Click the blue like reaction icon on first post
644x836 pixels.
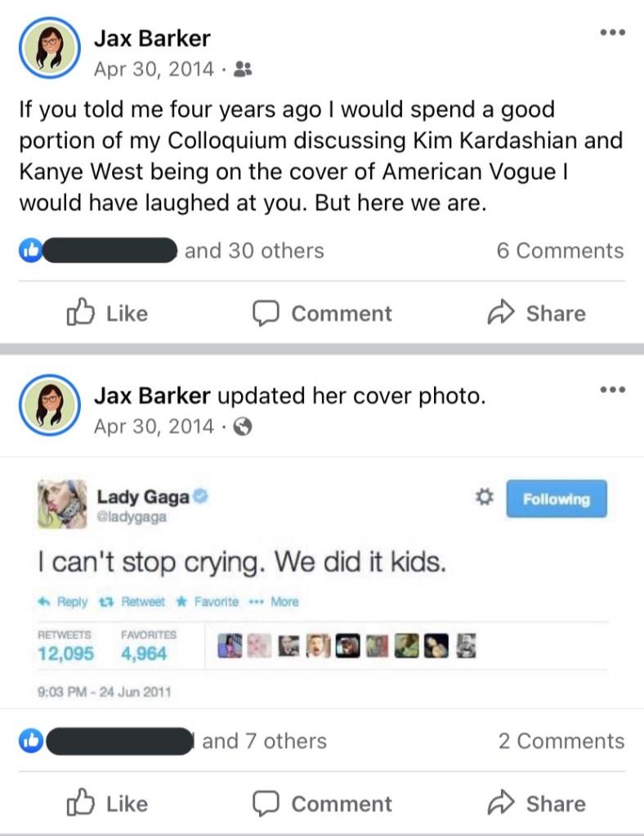(30, 251)
